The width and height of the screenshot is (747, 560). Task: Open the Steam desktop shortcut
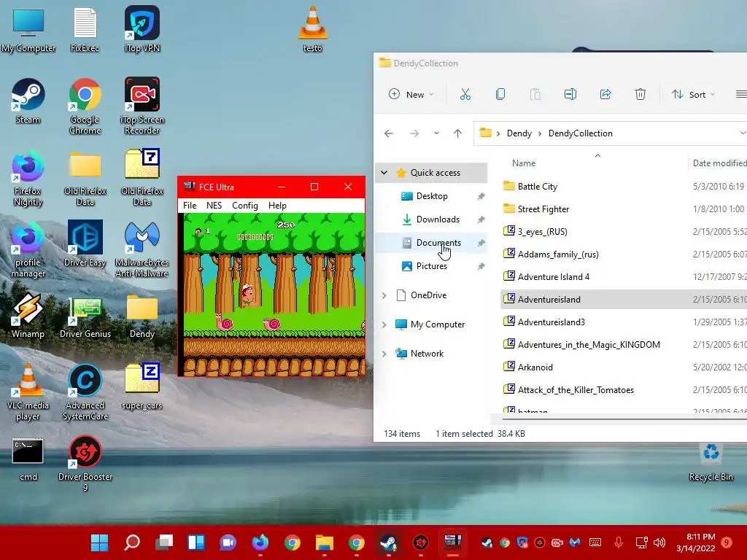pyautogui.click(x=28, y=101)
